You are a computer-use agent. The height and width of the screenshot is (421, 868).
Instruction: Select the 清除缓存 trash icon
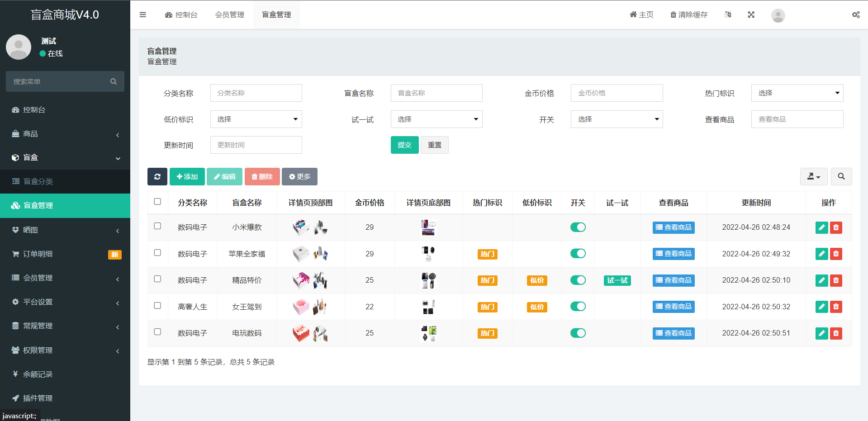click(x=673, y=14)
